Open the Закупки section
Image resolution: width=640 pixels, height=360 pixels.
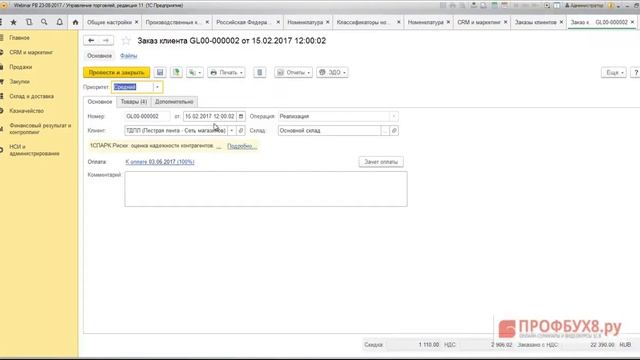point(19,82)
